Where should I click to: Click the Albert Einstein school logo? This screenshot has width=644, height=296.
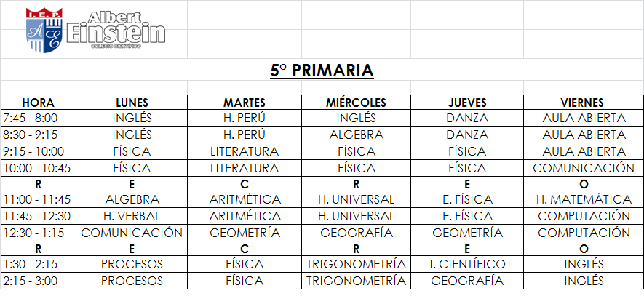pos(95,31)
